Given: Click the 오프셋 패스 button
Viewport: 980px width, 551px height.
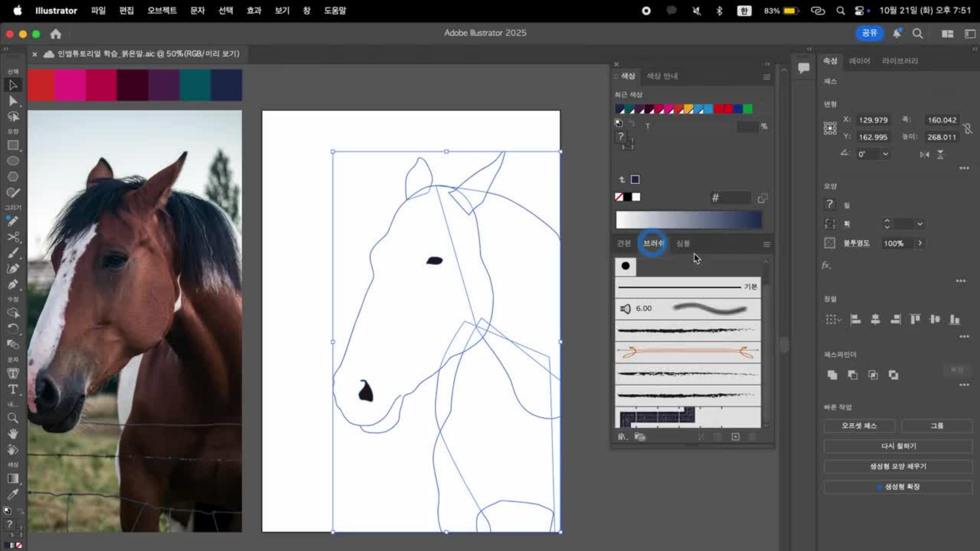Looking at the screenshot, I should tap(859, 425).
